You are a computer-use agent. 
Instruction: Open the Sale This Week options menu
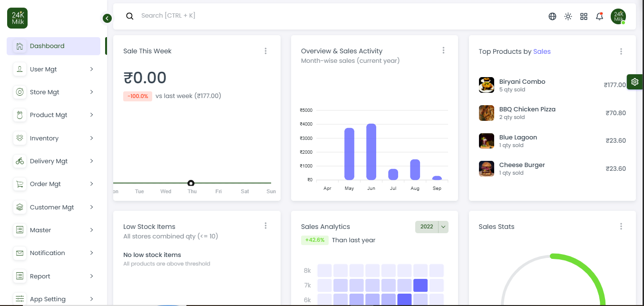pyautogui.click(x=265, y=51)
